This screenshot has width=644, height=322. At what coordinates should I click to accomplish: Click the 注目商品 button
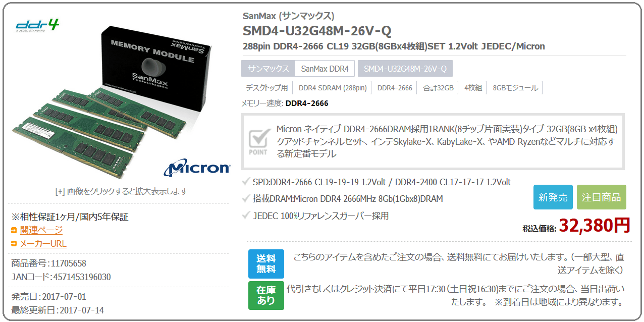602,197
